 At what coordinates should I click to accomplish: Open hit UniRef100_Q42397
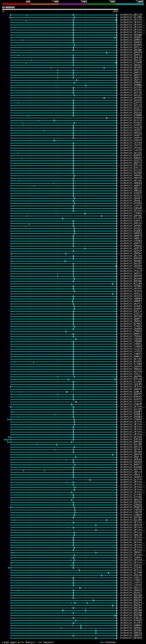pos(131,88)
